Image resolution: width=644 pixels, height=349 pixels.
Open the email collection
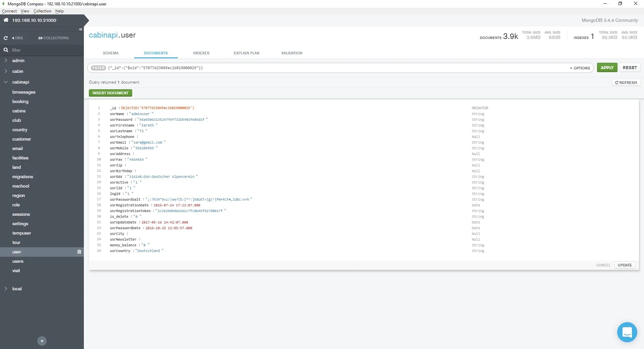coord(17,148)
